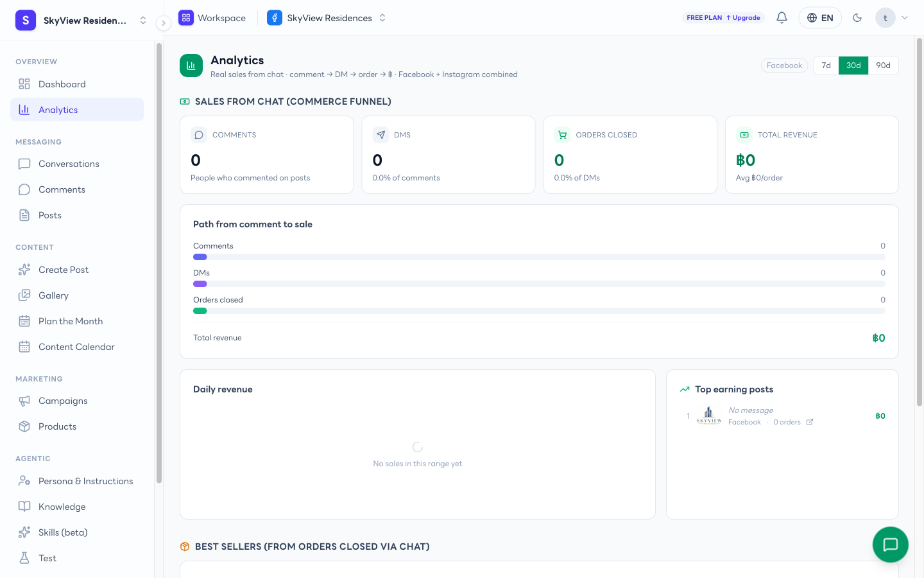The image size is (924, 578).
Task: Click the Skills (beta) sparkle icon
Action: coord(24,532)
